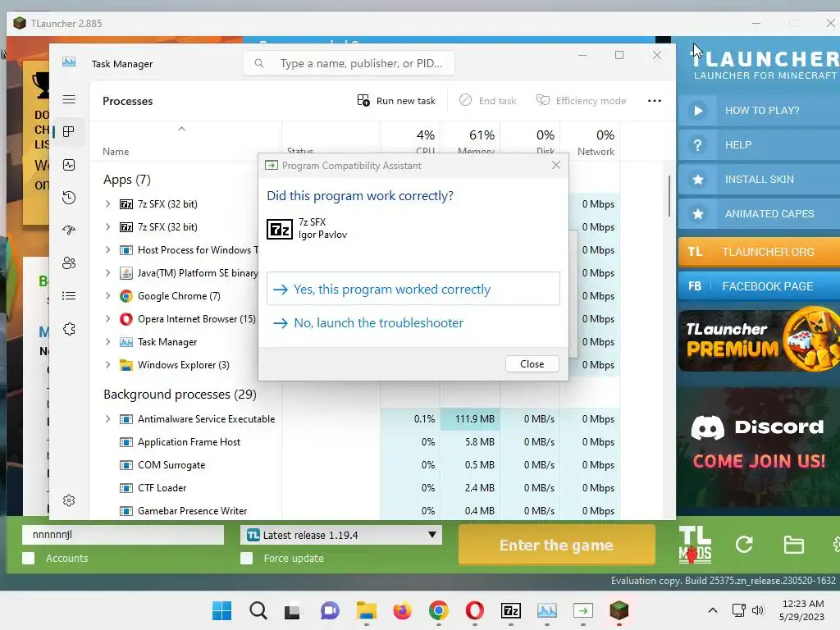
Task: Click Enter the game button
Action: coord(557,545)
